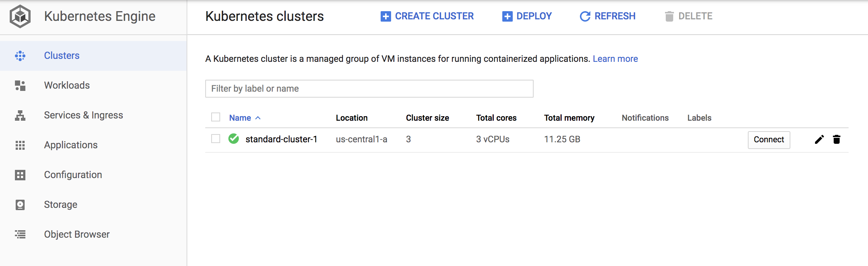Viewport: 868px width, 266px height.
Task: Click the Storage disk icon
Action: (20, 205)
